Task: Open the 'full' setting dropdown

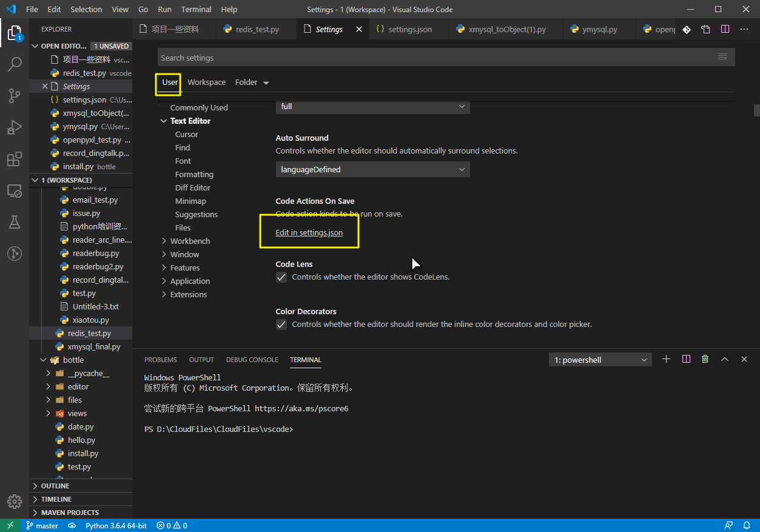Action: tap(372, 106)
